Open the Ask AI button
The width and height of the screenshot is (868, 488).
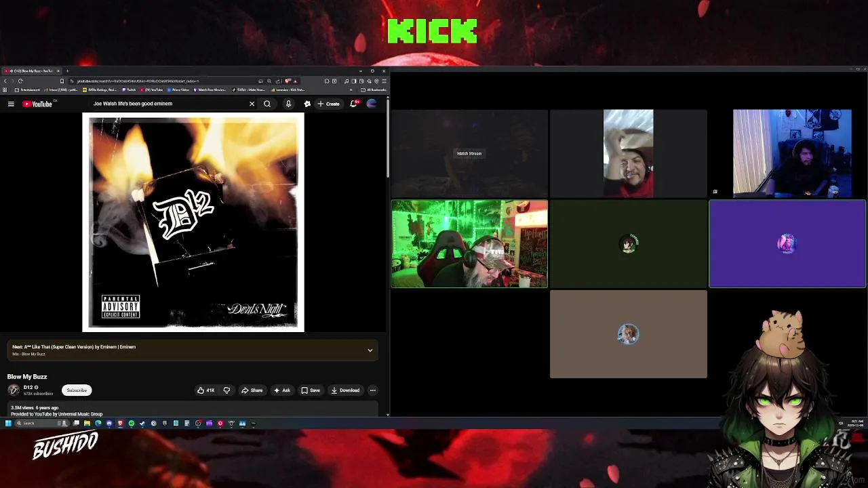pyautogui.click(x=282, y=390)
